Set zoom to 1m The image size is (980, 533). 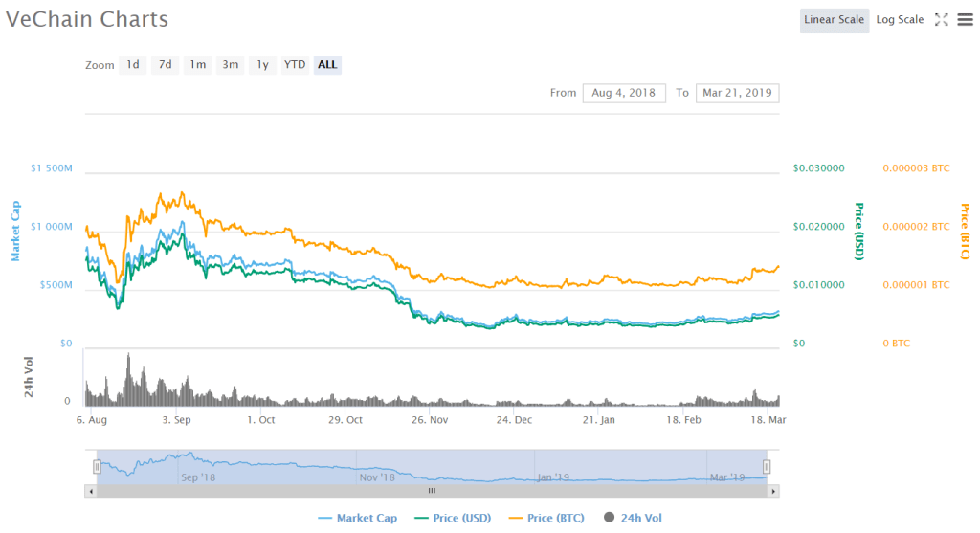point(197,65)
